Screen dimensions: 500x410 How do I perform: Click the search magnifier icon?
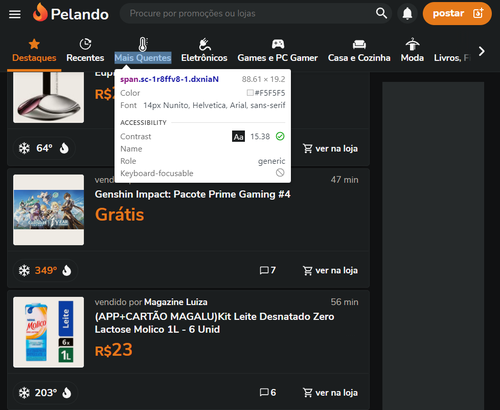(381, 13)
